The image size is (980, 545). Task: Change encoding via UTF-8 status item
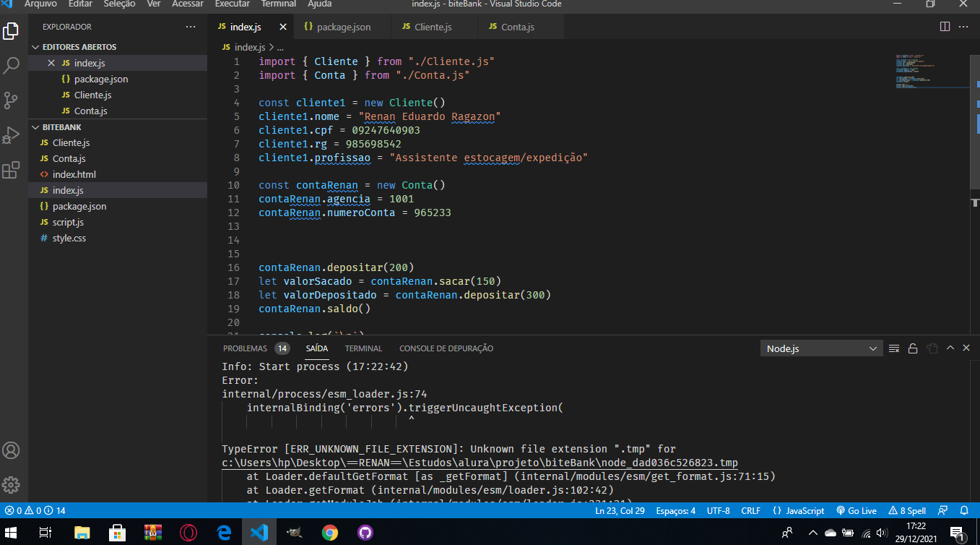(718, 510)
